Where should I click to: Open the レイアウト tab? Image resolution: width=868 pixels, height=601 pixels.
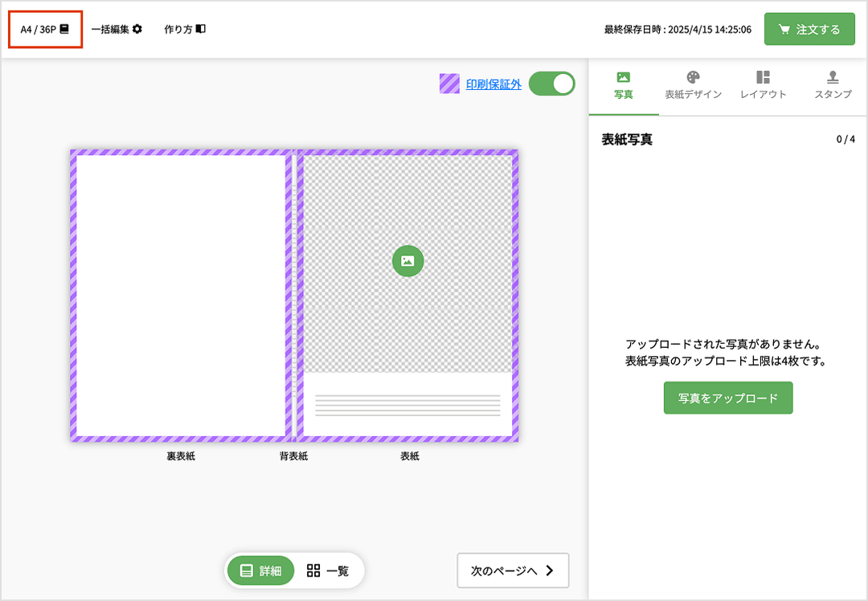763,85
